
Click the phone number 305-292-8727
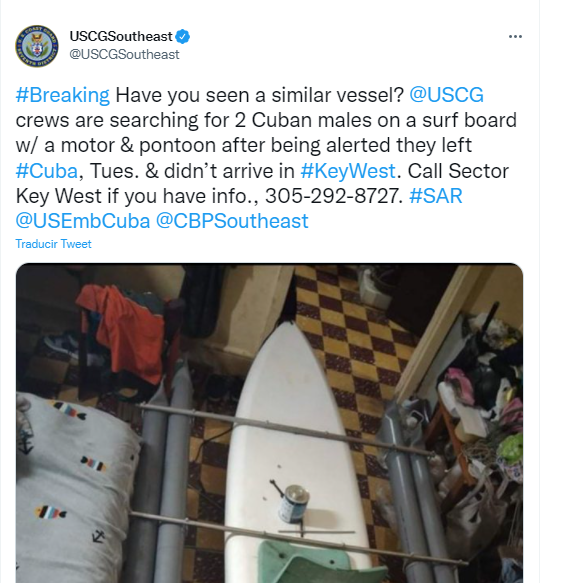click(x=333, y=196)
